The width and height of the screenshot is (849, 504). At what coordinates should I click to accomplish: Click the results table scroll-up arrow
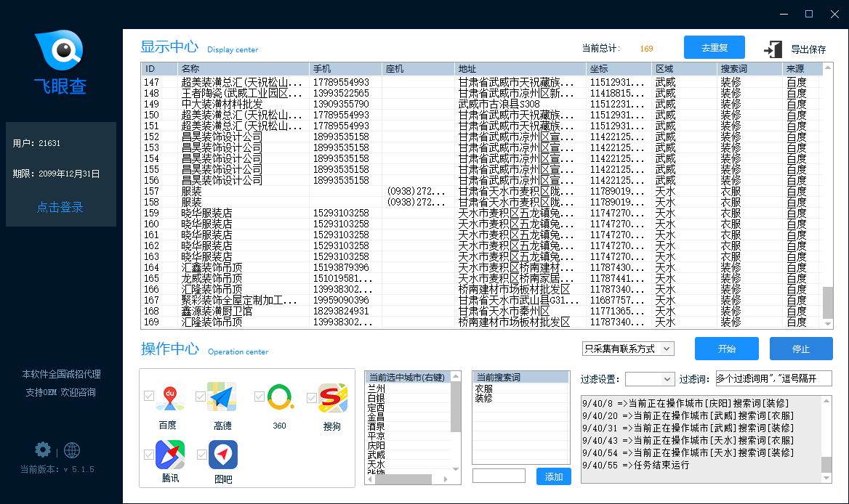pos(827,68)
